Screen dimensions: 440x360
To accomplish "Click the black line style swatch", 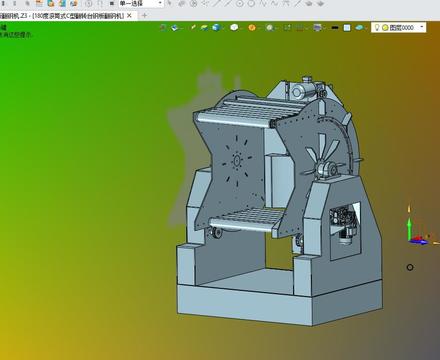I will coord(335,28).
